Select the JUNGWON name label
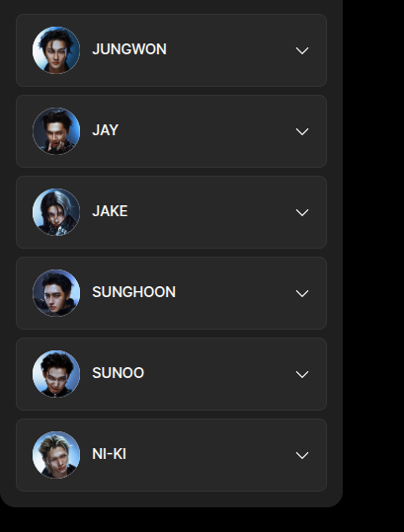 coord(129,49)
